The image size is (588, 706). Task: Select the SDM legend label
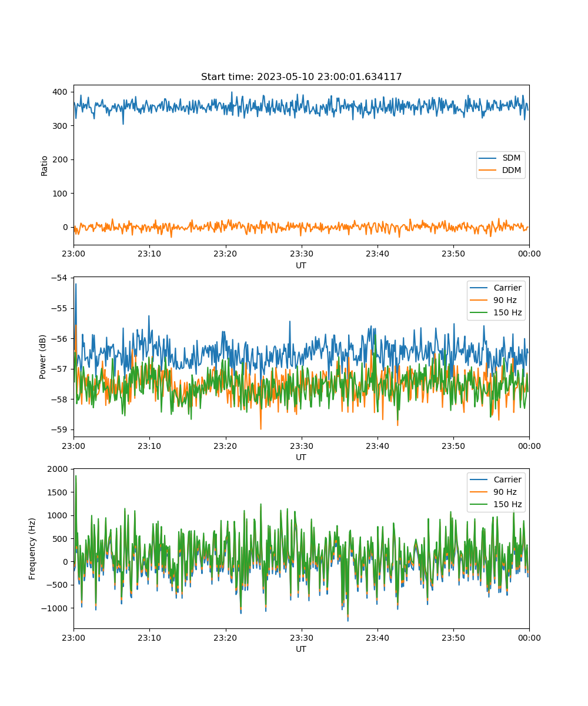point(512,158)
